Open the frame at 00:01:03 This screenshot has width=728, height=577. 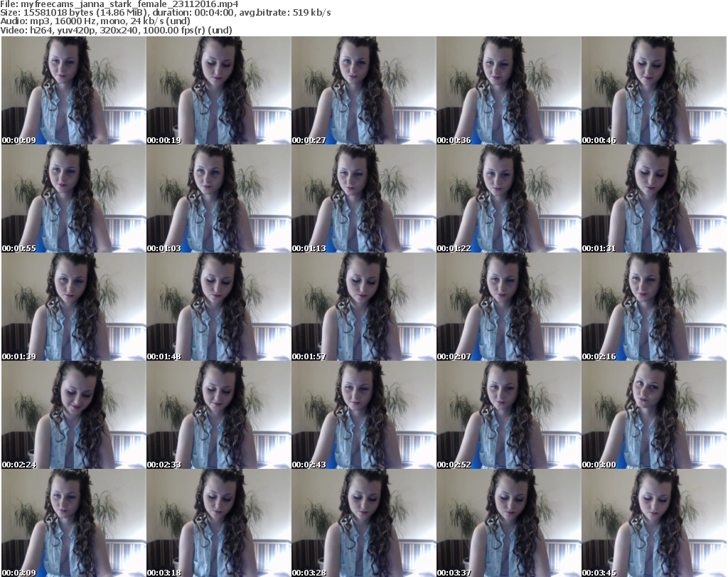pos(219,198)
